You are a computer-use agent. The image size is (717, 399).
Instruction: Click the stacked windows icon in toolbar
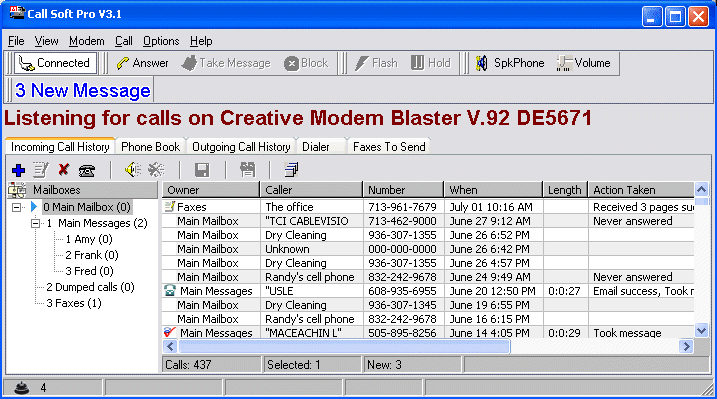click(x=291, y=170)
